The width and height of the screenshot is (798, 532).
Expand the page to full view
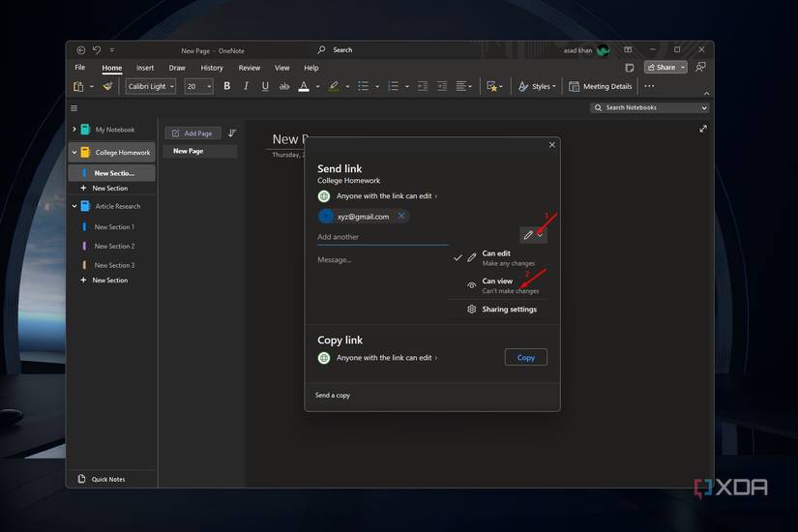coord(703,129)
